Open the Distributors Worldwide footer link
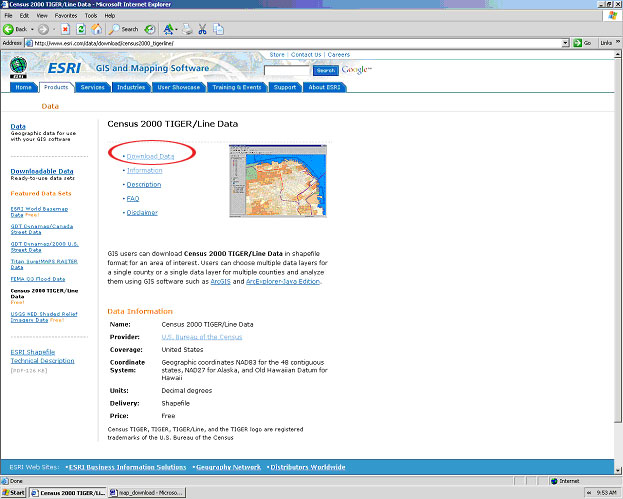 click(x=308, y=467)
